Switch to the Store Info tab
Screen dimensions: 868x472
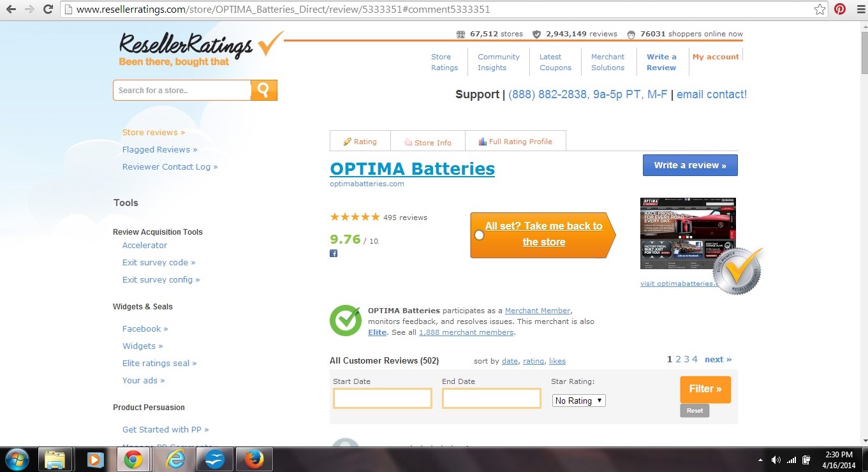428,142
